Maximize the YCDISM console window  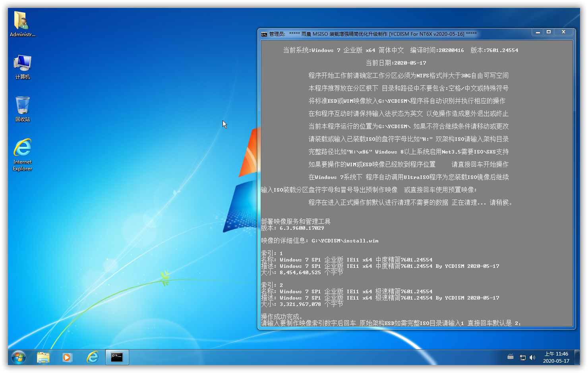549,32
